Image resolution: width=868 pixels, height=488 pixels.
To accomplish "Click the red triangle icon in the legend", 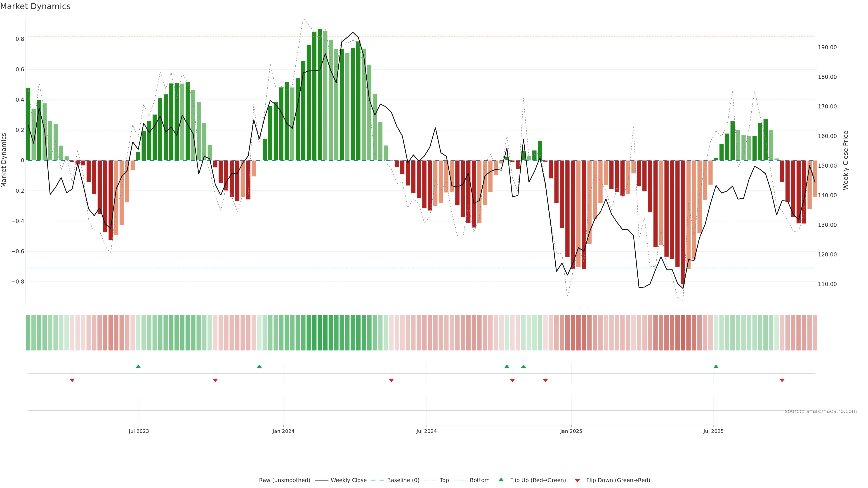I will pos(577,481).
